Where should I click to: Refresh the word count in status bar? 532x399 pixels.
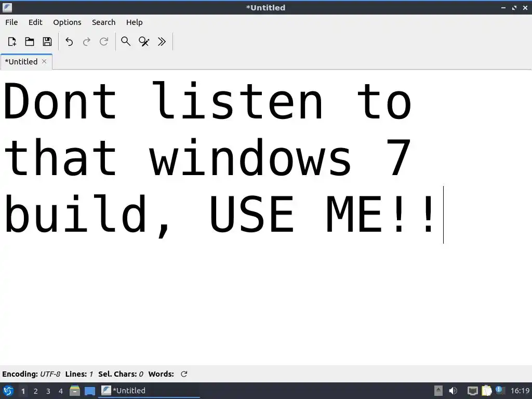coord(184,374)
